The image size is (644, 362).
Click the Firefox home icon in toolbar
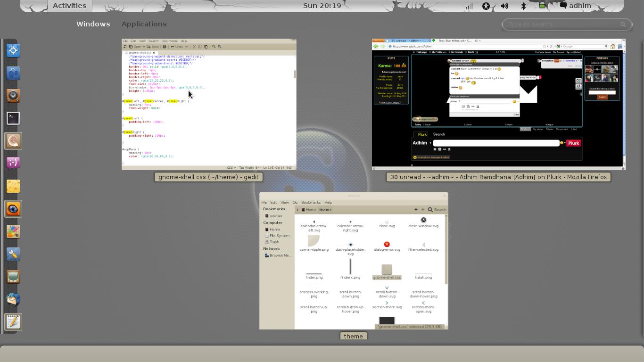(613, 46)
